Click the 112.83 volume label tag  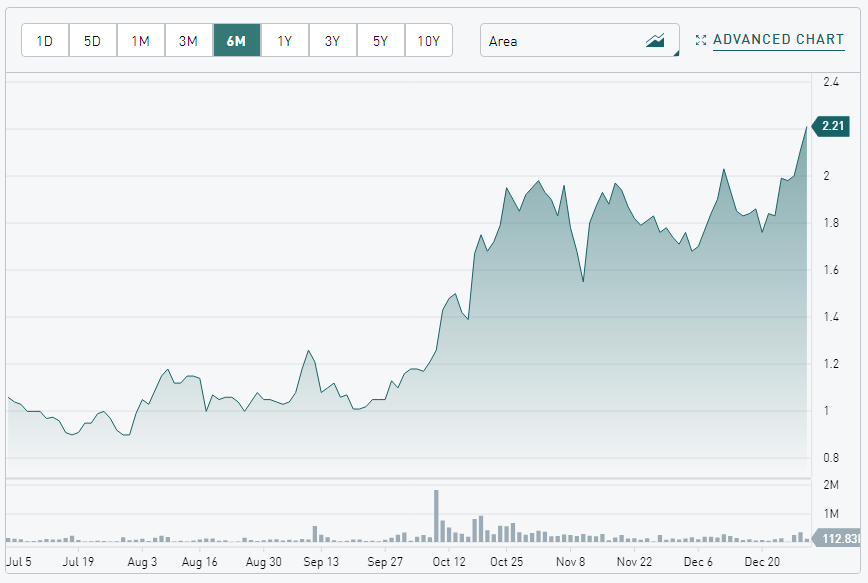(x=837, y=538)
